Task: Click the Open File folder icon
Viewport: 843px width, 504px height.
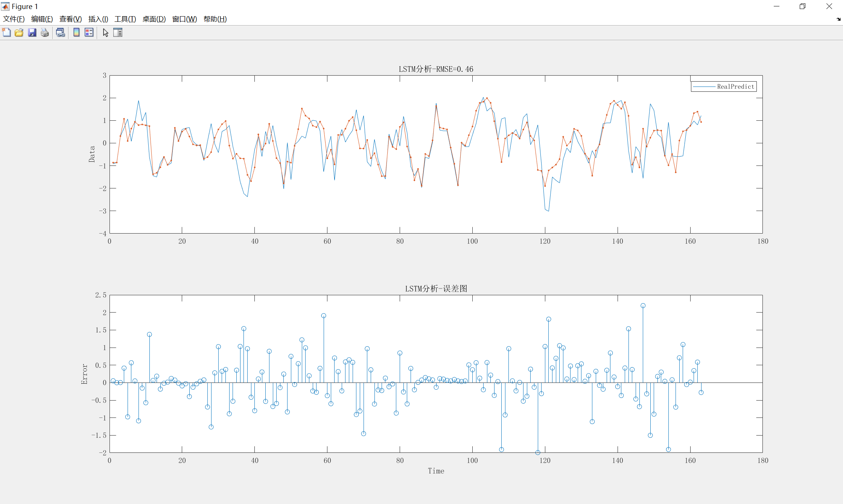Action: click(x=19, y=33)
